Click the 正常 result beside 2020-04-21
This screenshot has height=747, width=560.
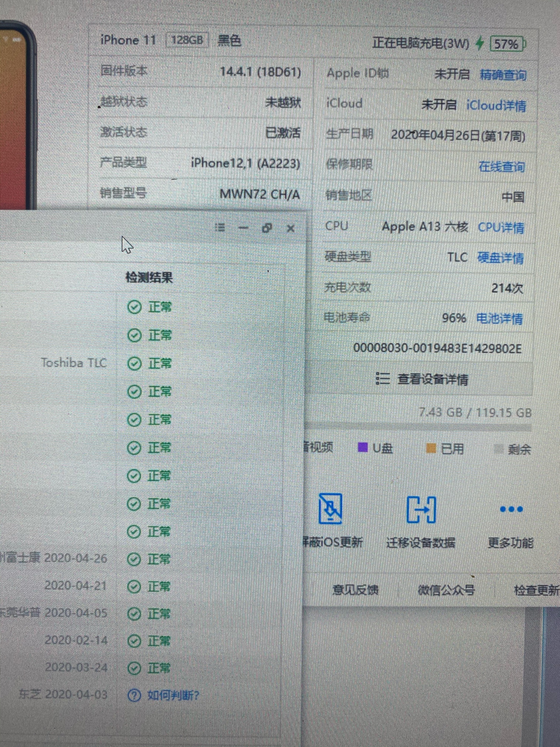coord(149,587)
